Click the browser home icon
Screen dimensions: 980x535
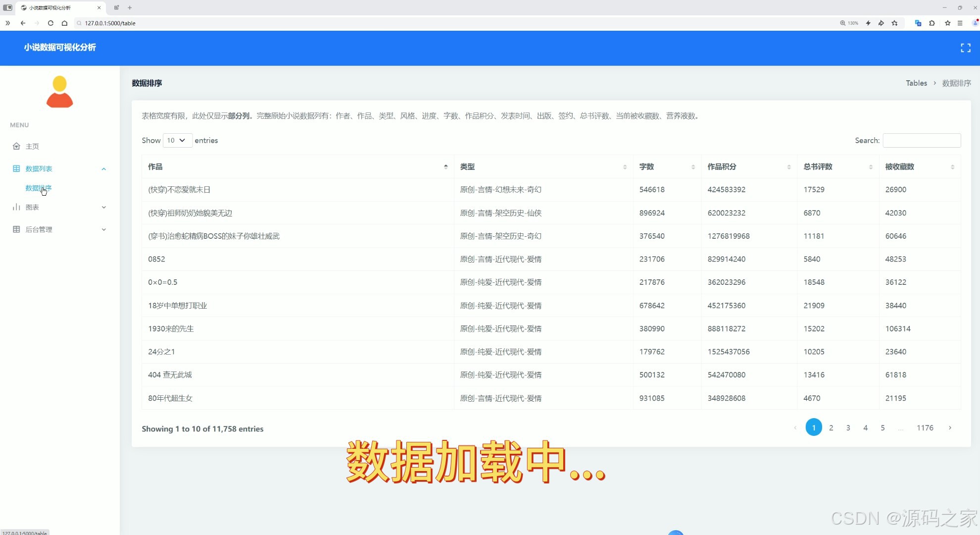pyautogui.click(x=64, y=23)
